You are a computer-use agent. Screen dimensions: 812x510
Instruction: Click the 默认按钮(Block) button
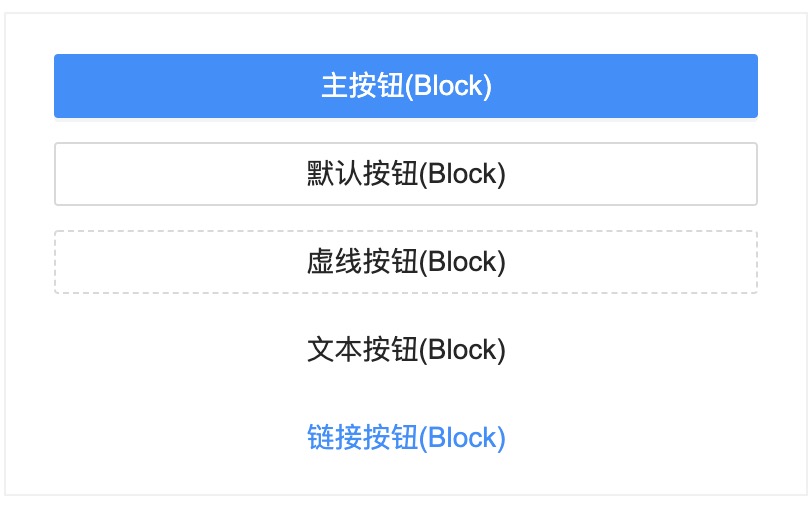406,174
